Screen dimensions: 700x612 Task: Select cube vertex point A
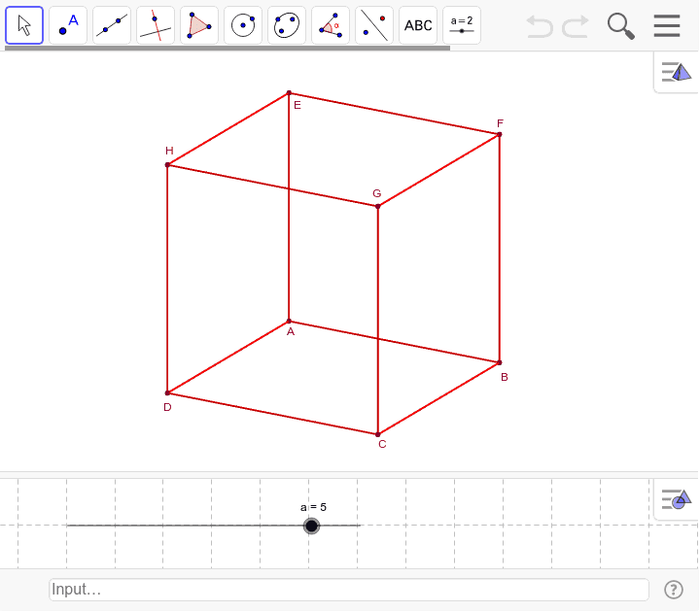[x=289, y=322]
